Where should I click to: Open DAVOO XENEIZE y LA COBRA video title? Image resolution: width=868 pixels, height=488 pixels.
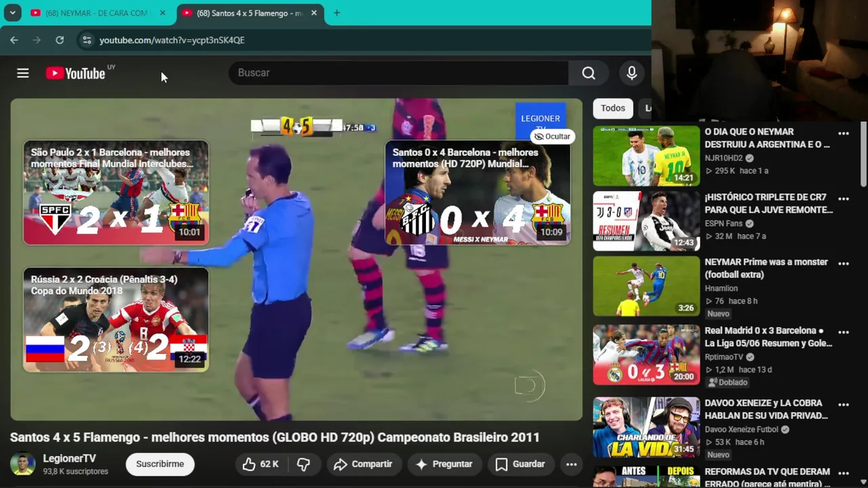(766, 409)
